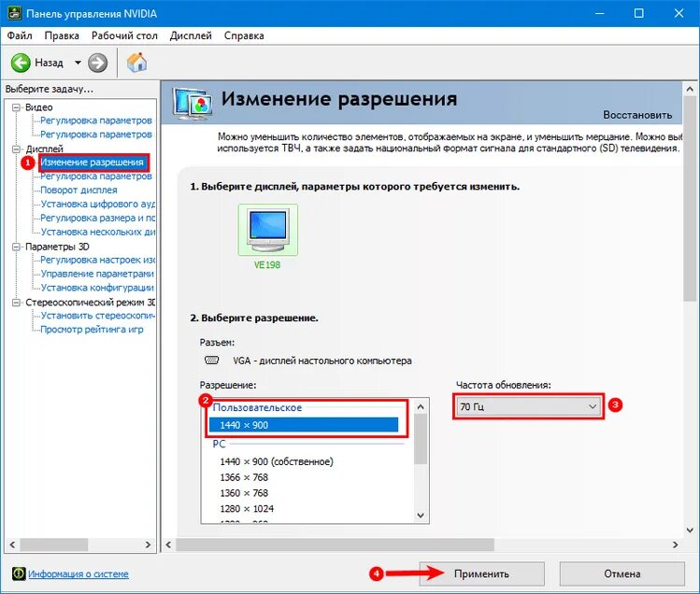This screenshot has height=594, width=700.
Task: Click the Применить button
Action: pos(481,573)
